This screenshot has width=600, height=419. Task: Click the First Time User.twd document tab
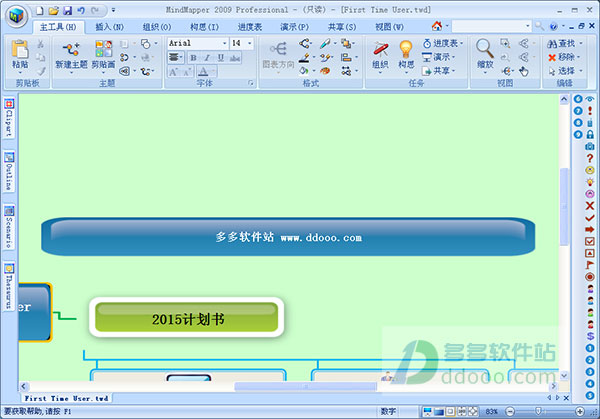[x=67, y=398]
